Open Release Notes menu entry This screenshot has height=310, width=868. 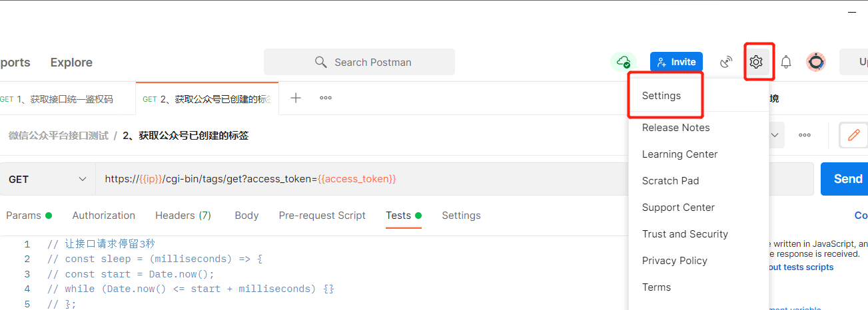coord(675,128)
